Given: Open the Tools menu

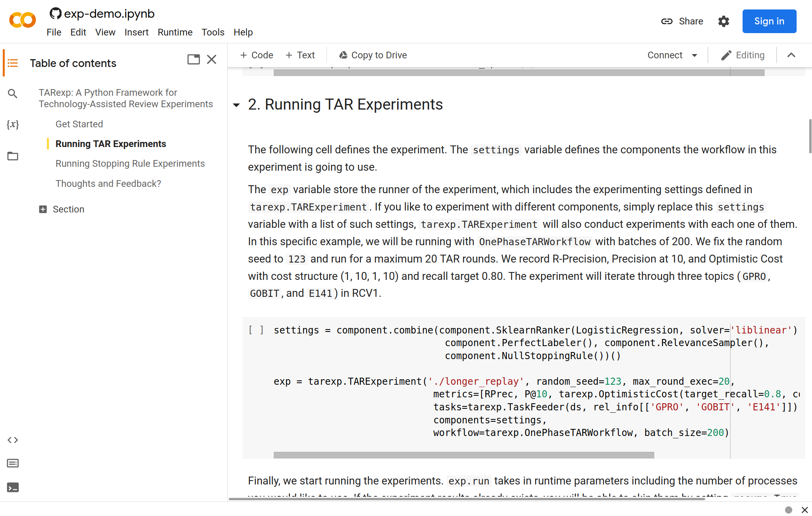Looking at the screenshot, I should pos(213,32).
